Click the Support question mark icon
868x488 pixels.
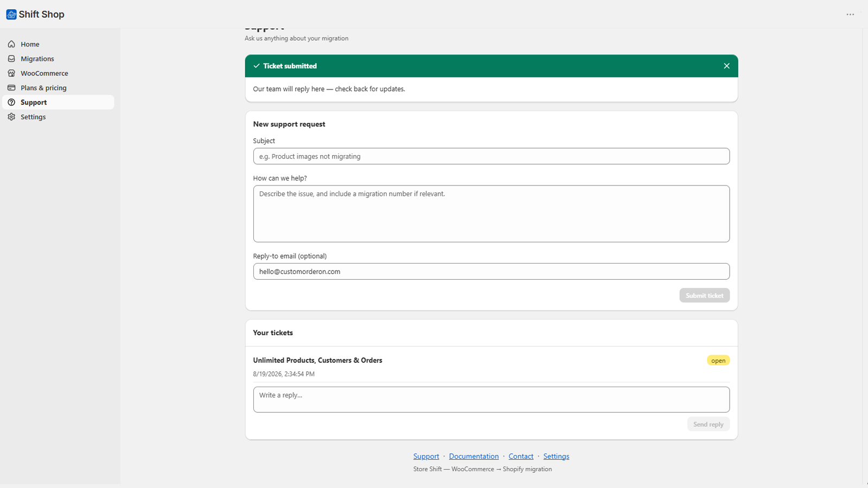11,102
